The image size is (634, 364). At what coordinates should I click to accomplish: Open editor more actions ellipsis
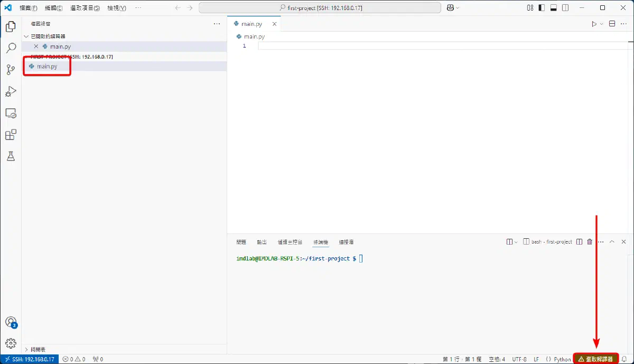[624, 24]
